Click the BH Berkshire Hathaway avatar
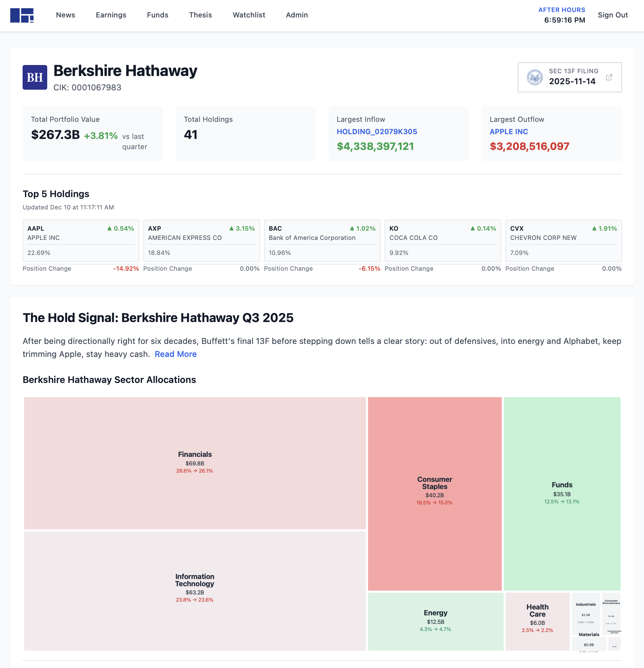 (35, 77)
